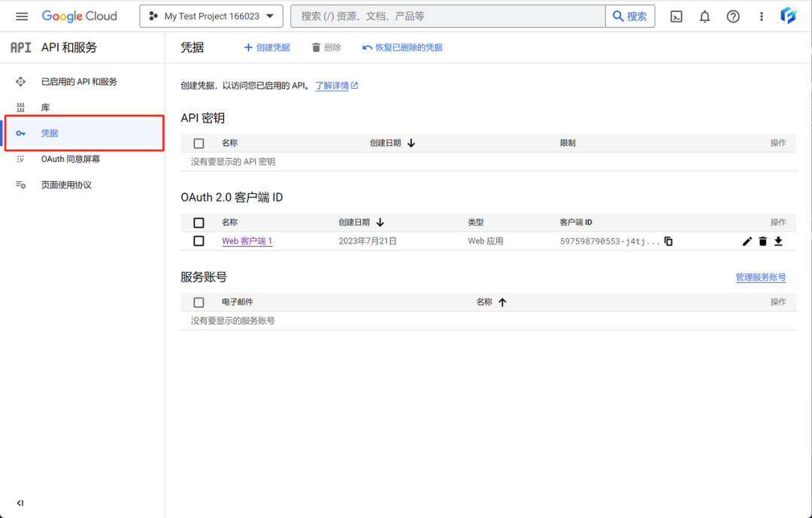Click the Web 应用 type cell
The height and width of the screenshot is (518, 812).
tap(486, 241)
